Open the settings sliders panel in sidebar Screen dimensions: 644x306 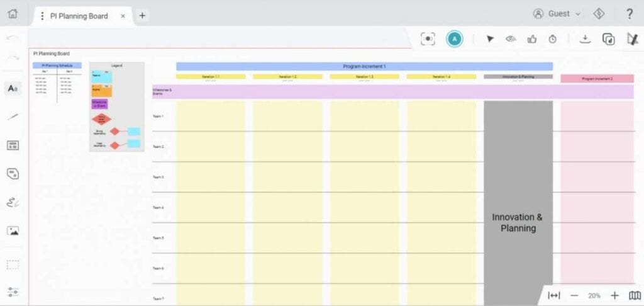point(13,292)
